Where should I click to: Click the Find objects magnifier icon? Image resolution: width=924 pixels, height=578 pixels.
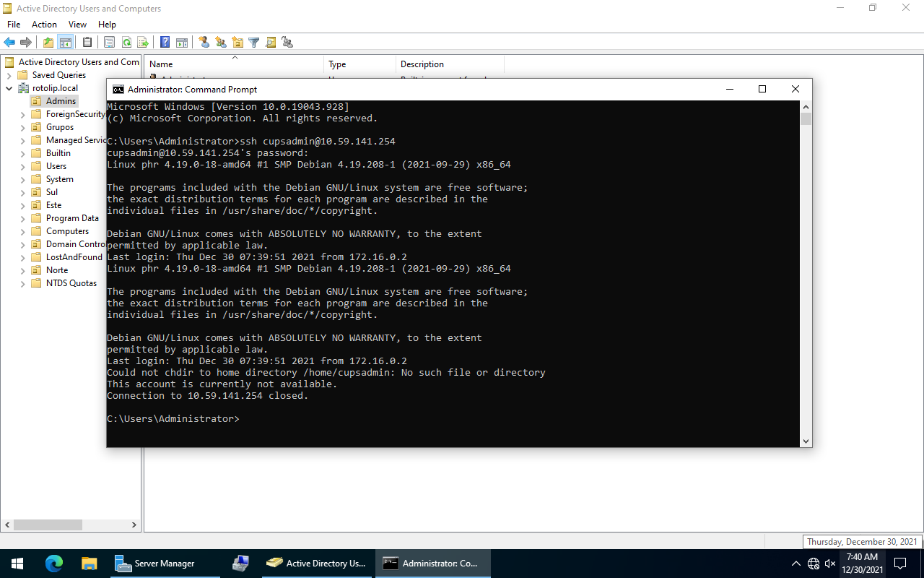[271, 43]
